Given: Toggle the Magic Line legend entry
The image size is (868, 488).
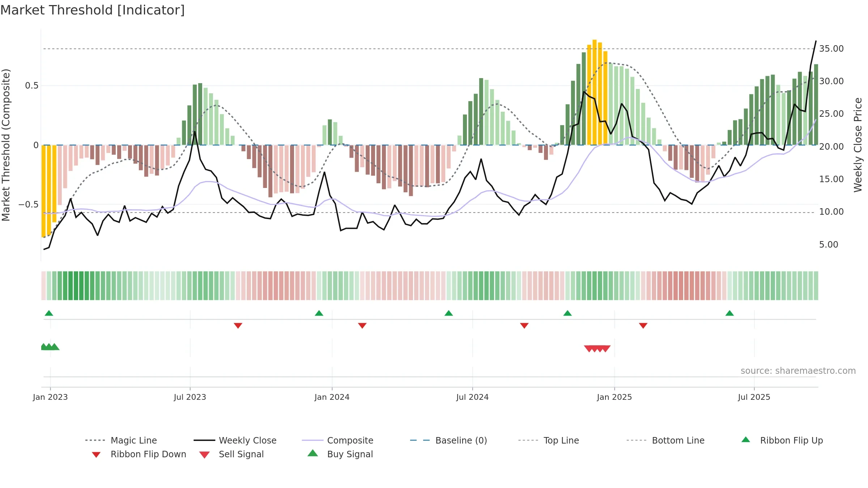Looking at the screenshot, I should tap(121, 440).
